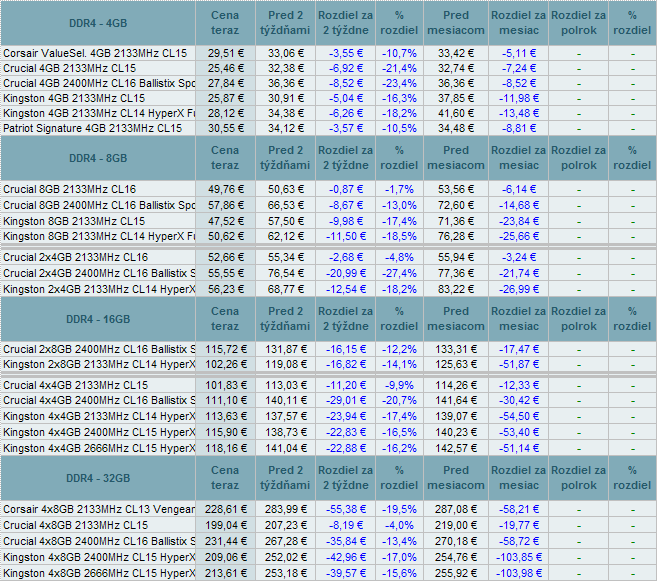Select the 118,16 € current price cell
Viewport: 657px width, 581px height.
click(x=225, y=448)
